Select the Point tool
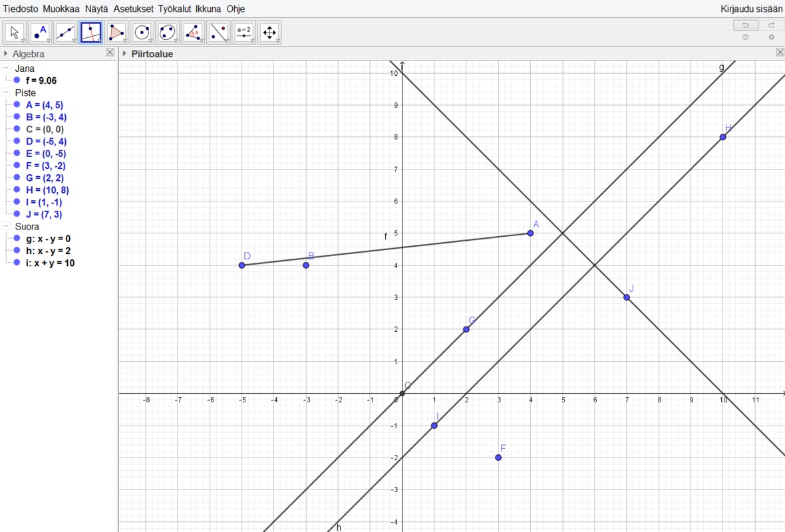 [x=41, y=32]
